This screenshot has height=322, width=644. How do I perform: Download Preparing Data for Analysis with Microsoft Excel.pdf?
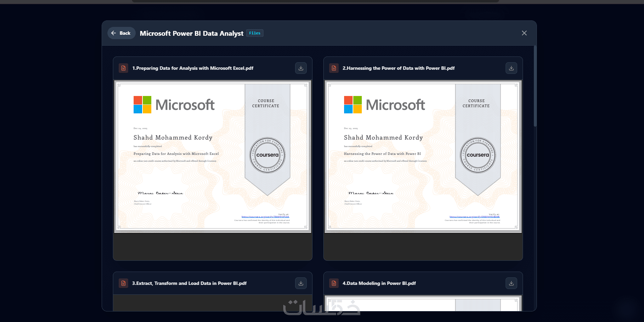tap(301, 68)
